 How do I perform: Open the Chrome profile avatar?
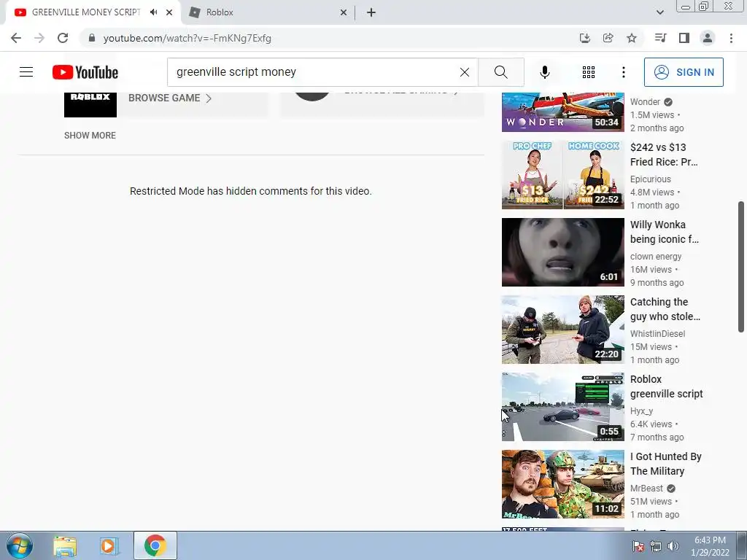coord(708,38)
